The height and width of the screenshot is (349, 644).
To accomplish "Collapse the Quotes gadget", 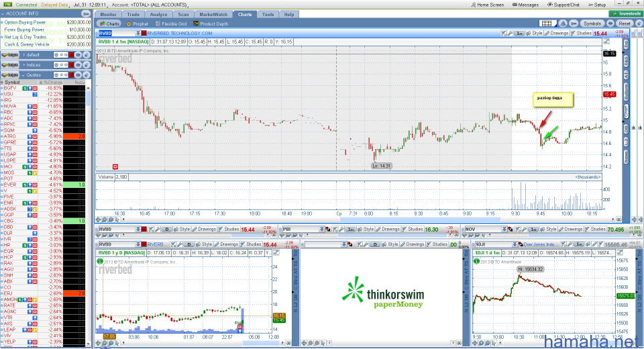I will 23,75.
